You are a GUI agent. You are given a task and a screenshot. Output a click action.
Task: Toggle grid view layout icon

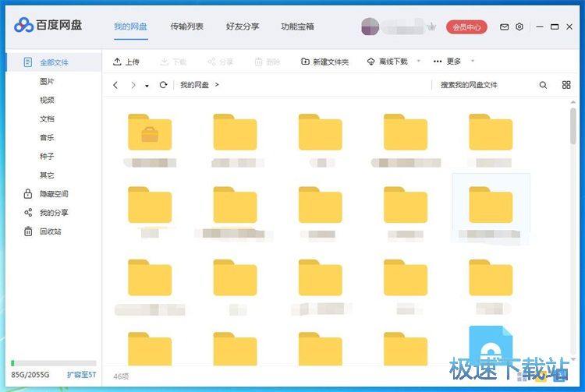[x=566, y=85]
